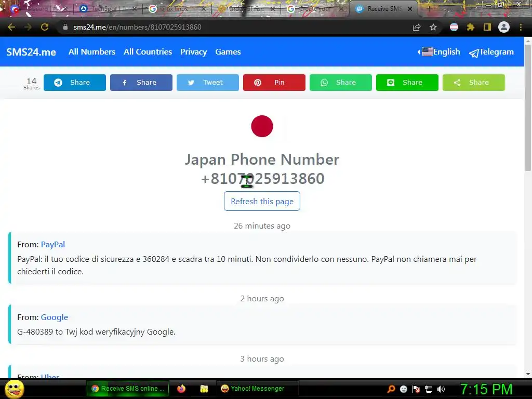Click the grey smiley tray icon

(403, 389)
